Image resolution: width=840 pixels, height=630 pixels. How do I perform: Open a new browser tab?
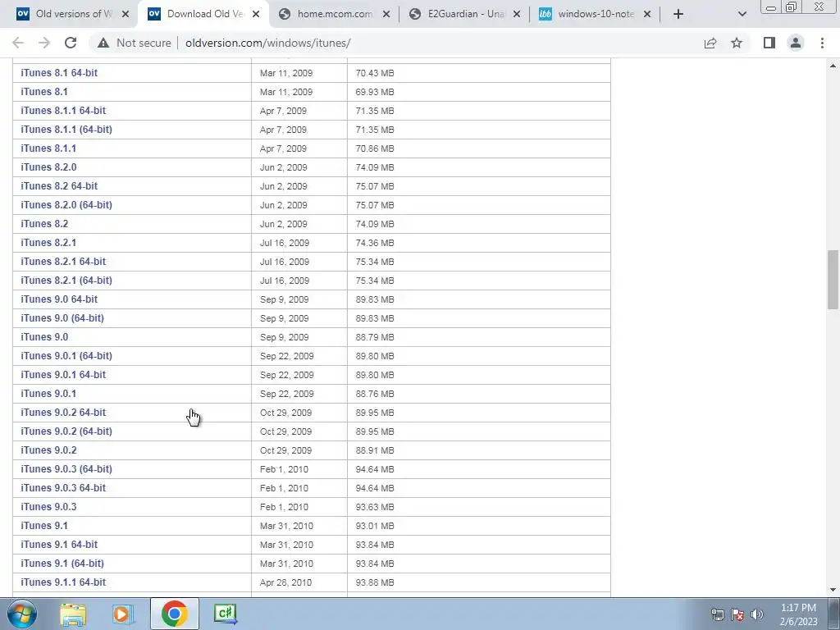tap(678, 14)
